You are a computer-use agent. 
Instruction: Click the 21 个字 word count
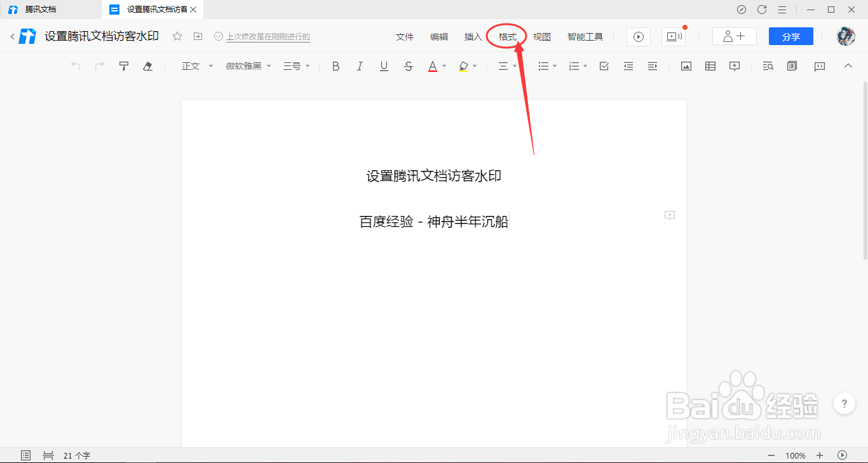coord(77,455)
